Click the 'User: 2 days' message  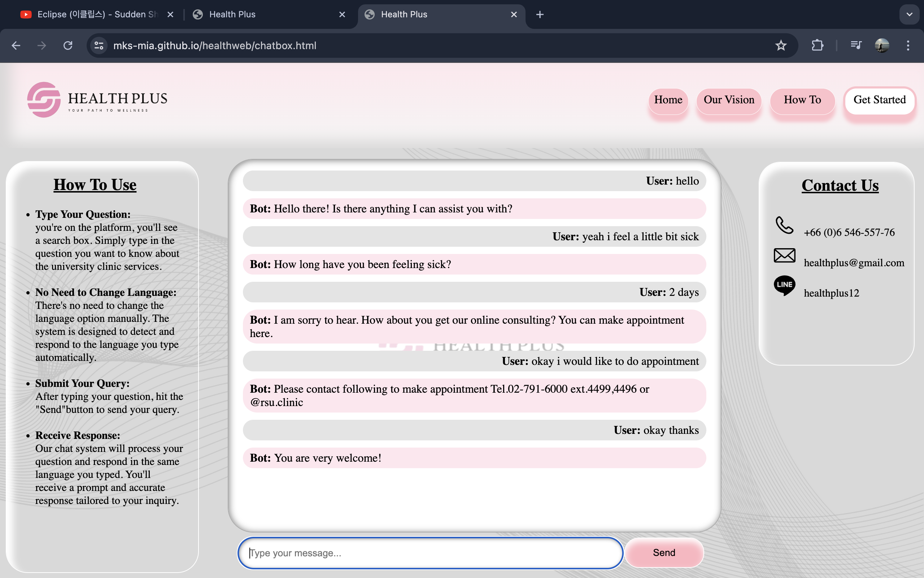coord(474,293)
